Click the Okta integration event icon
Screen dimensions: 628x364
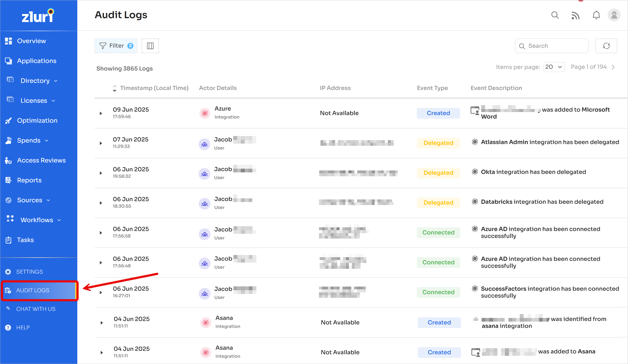pyautogui.click(x=475, y=172)
